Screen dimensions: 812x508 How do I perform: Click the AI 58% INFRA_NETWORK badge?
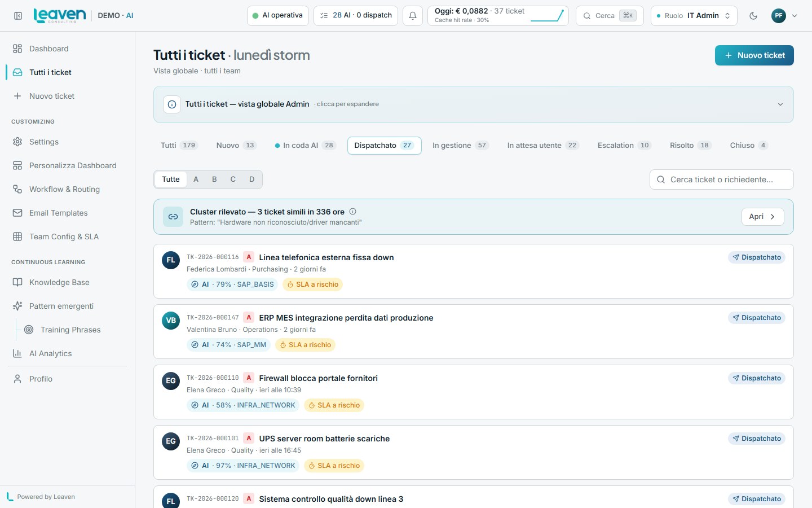[x=243, y=405]
